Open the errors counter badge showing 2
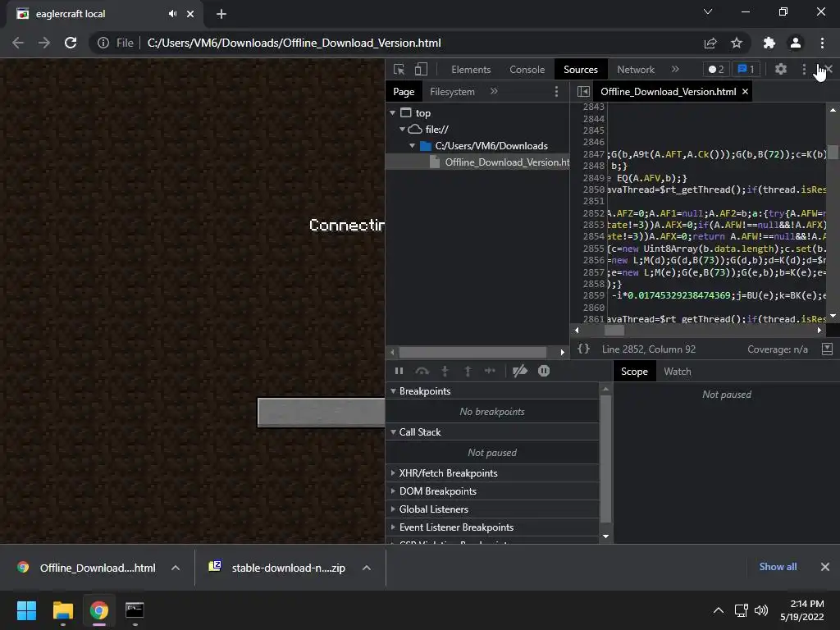840x630 pixels. (716, 69)
